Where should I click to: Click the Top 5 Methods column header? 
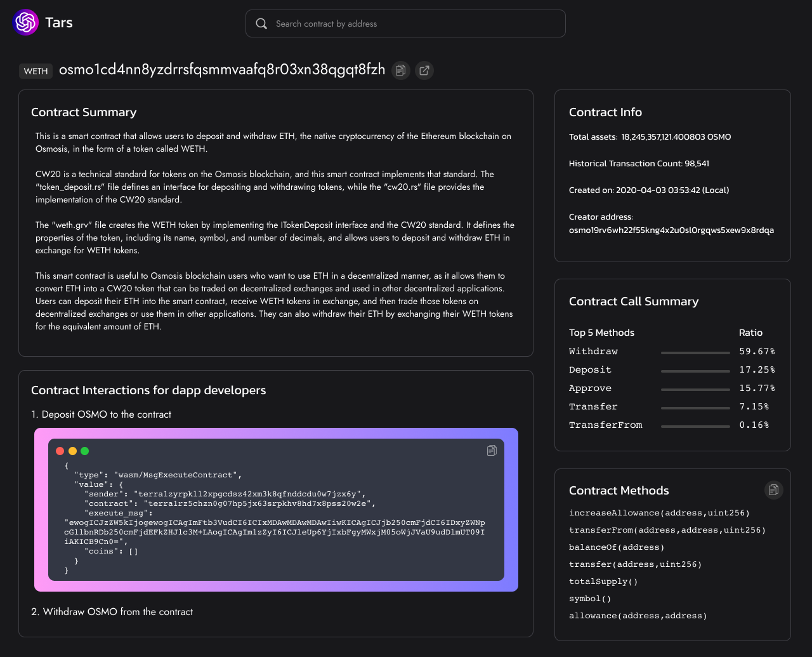pos(601,333)
